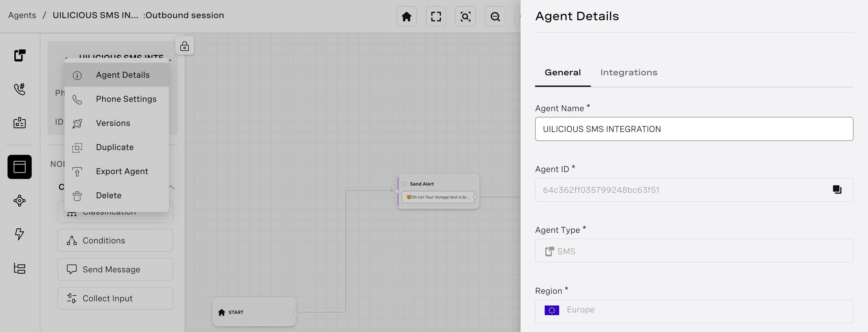The width and height of the screenshot is (868, 332).
Task: Click the 'Agent Details' panel heading
Action: pyautogui.click(x=577, y=16)
